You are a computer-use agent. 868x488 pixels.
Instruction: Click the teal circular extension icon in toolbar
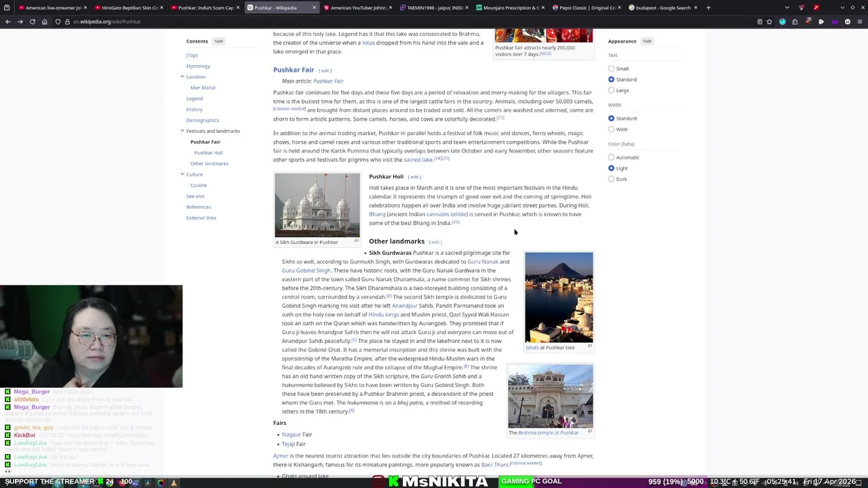click(x=782, y=22)
